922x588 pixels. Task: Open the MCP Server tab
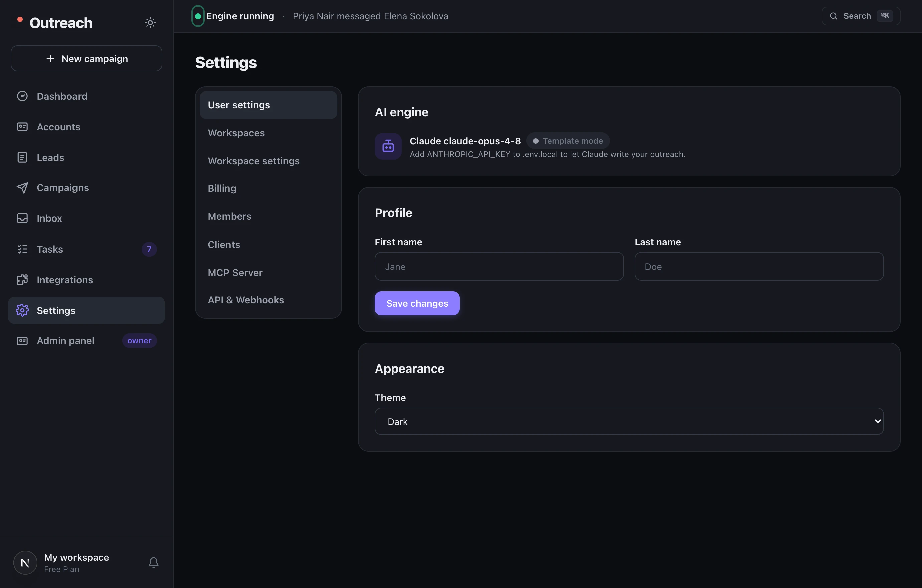[x=268, y=273]
